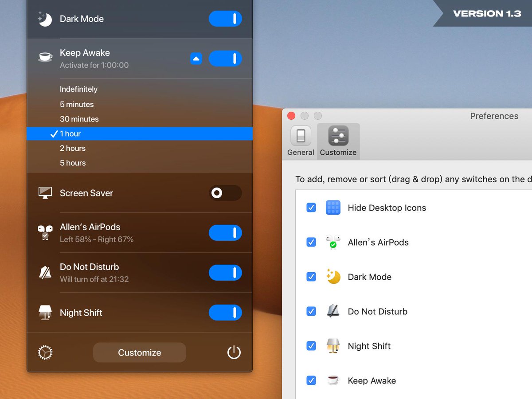
Task: Click the Allen's AirPods label in Preferences
Action: point(378,242)
